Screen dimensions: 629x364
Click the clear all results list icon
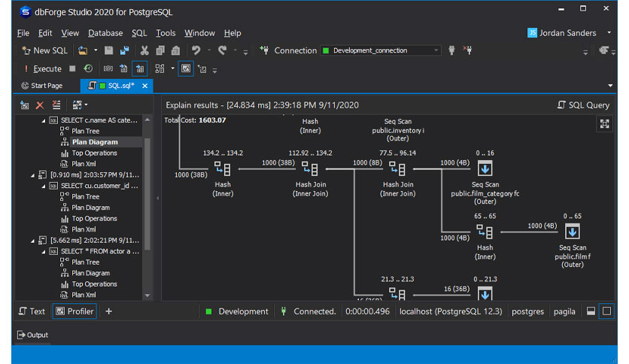(56, 105)
